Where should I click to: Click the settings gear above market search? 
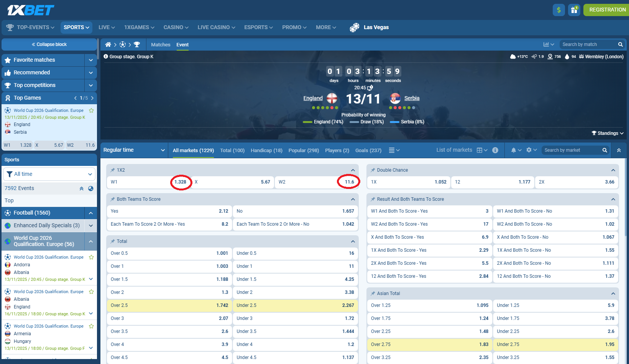(x=529, y=150)
